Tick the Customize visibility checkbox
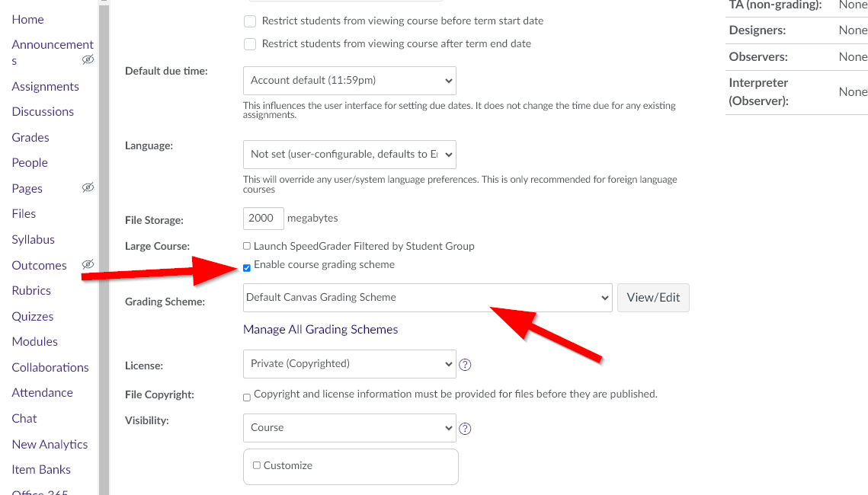Screen dimensions: 868x495 click(x=257, y=465)
